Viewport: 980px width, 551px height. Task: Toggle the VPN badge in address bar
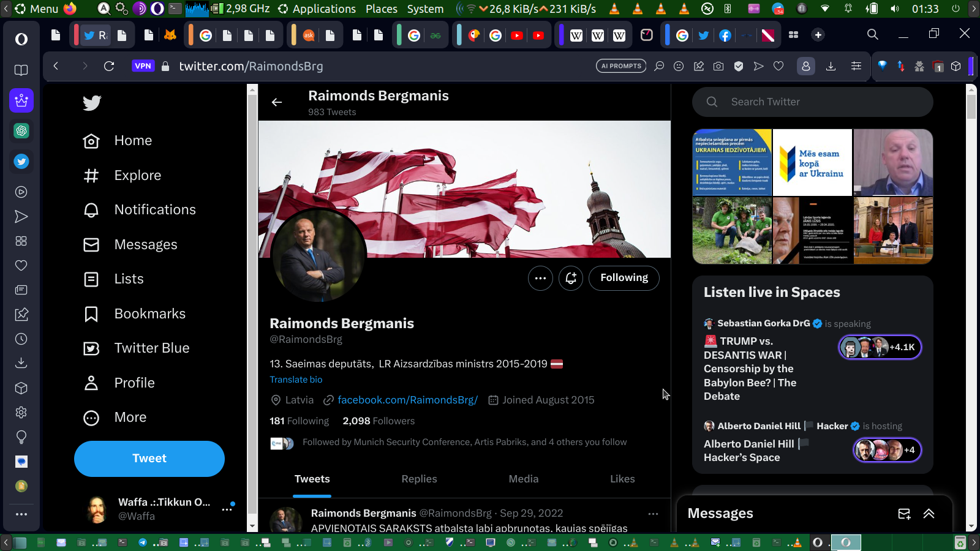click(143, 66)
